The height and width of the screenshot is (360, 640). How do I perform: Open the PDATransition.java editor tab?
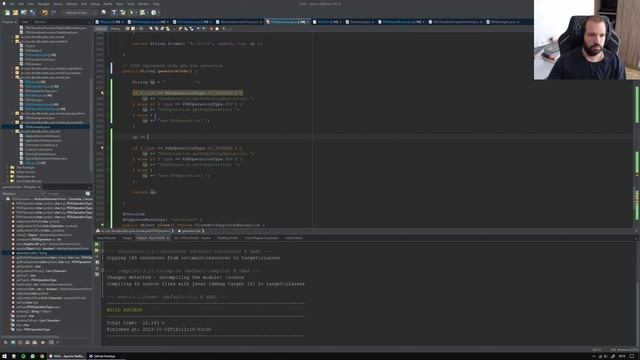[x=147, y=22]
